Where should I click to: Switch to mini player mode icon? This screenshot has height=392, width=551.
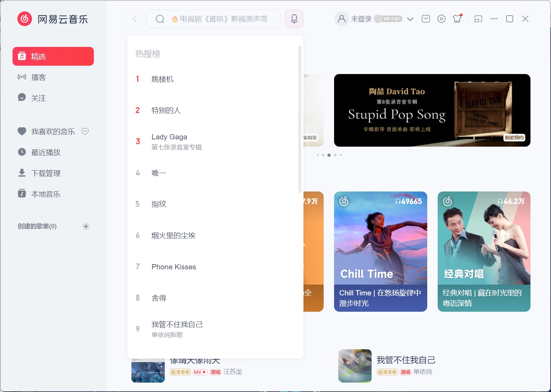478,19
